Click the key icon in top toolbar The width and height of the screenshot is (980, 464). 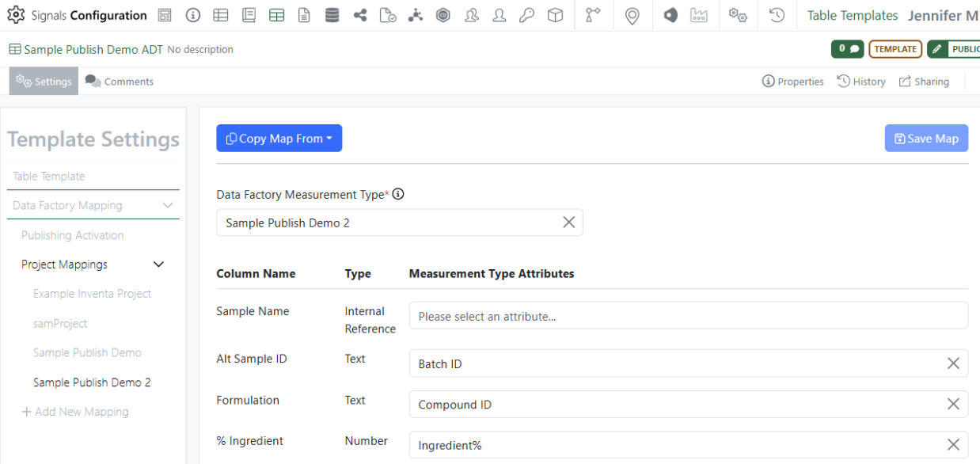pos(526,15)
